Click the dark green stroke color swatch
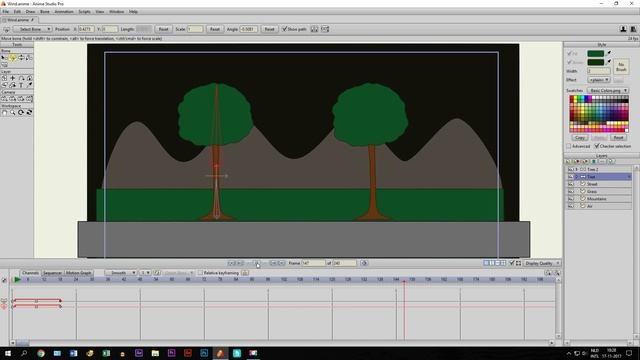The width and height of the screenshot is (640, 360). pos(596,62)
